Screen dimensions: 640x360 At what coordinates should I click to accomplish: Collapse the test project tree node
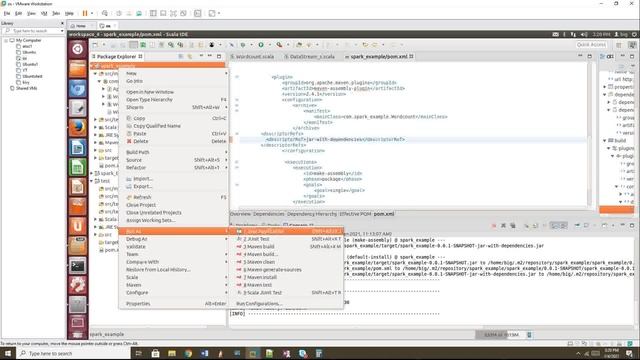[91, 181]
